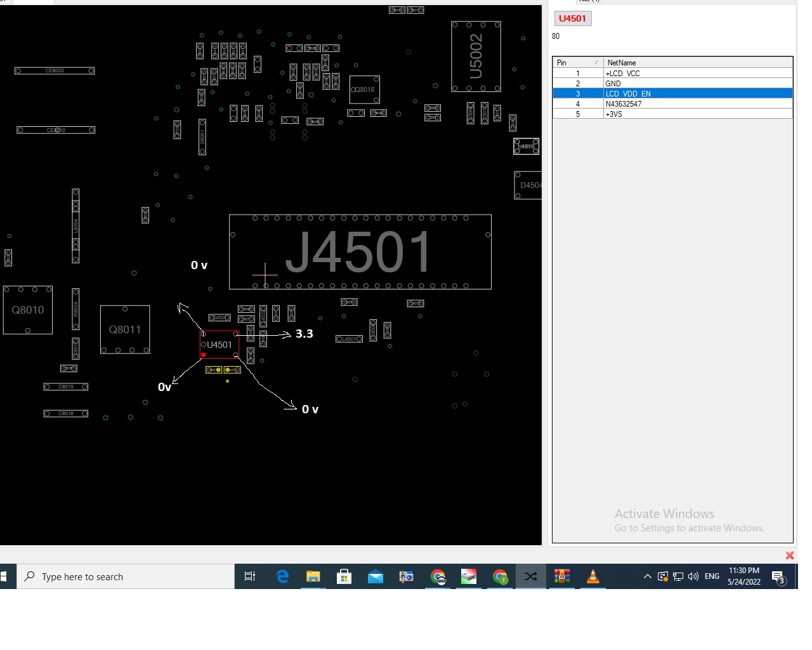Open the volume control in the tray

tap(693, 576)
